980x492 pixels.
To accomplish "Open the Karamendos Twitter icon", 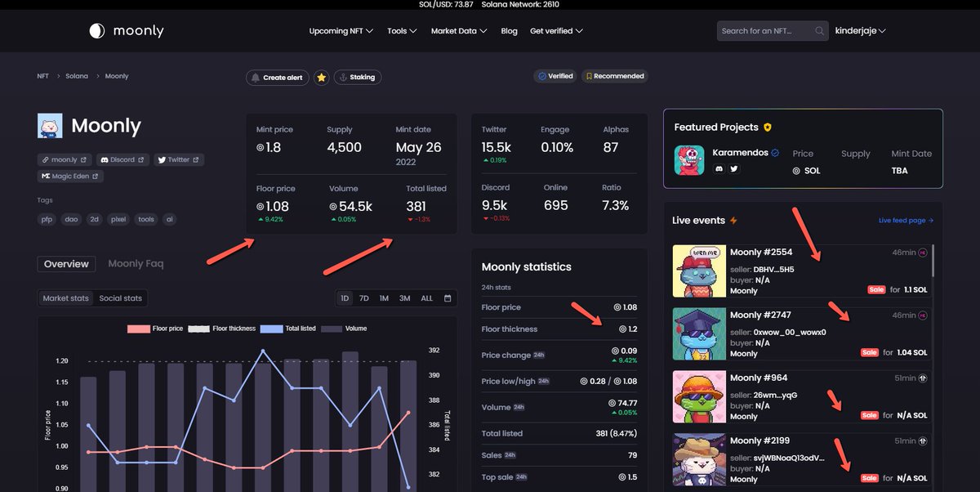I will pyautogui.click(x=734, y=168).
